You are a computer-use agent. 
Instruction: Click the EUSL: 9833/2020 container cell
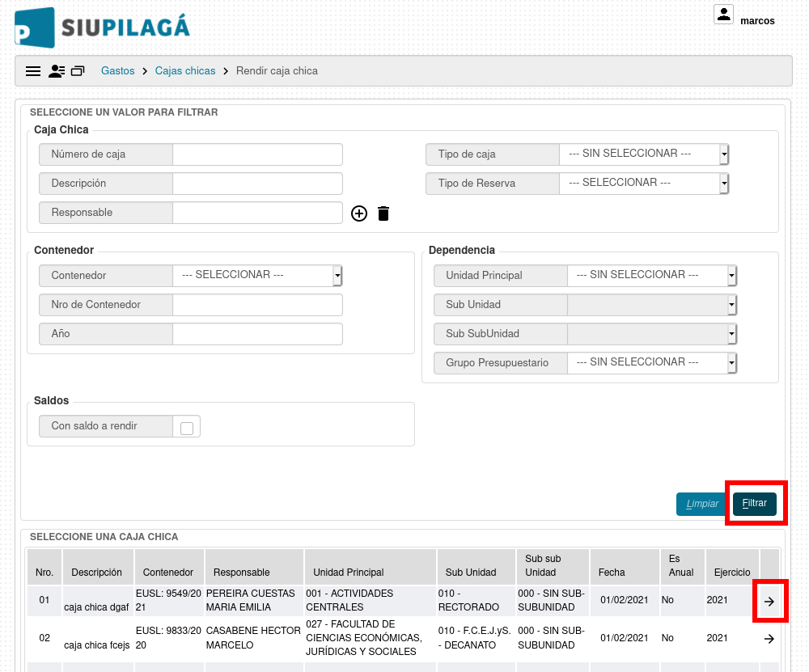pyautogui.click(x=168, y=638)
